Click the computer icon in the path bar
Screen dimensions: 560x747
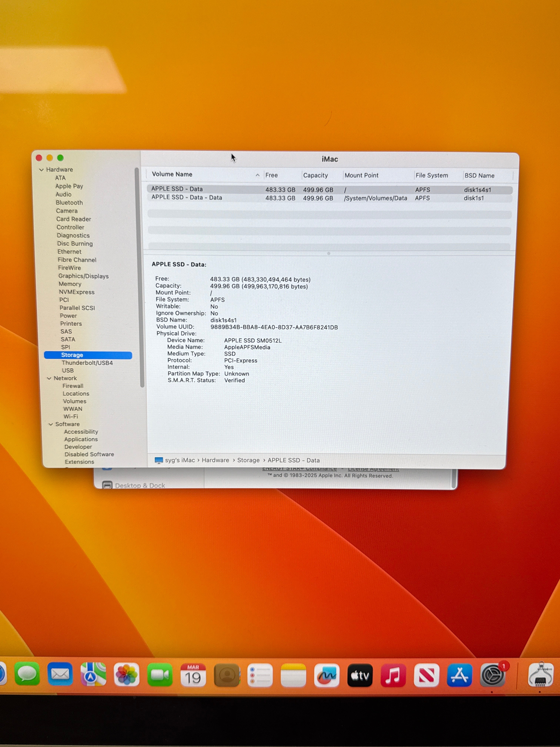pyautogui.click(x=159, y=460)
